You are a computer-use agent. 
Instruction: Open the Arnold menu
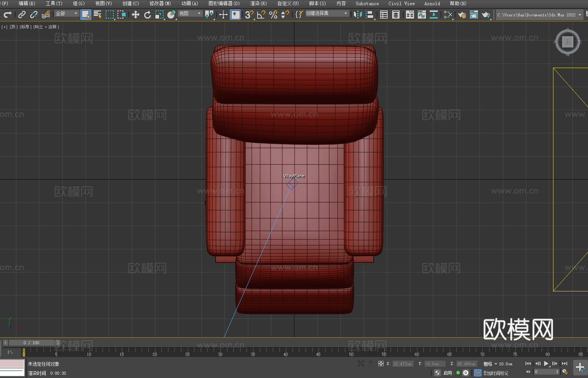tap(432, 3)
